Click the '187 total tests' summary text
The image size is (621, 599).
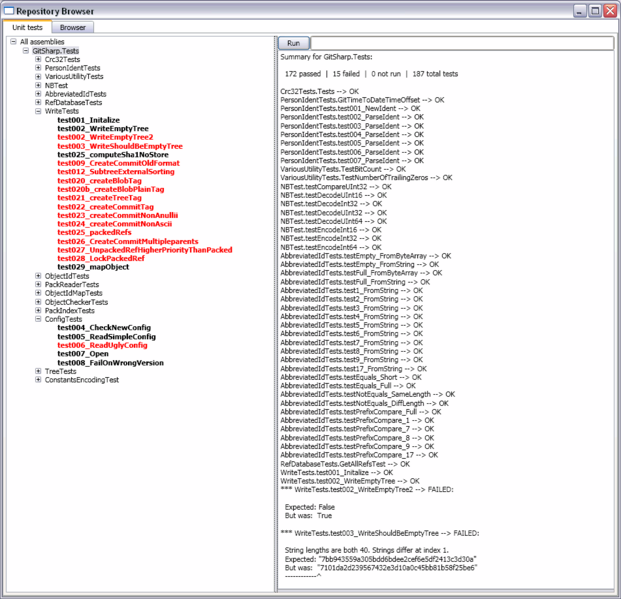[435, 74]
